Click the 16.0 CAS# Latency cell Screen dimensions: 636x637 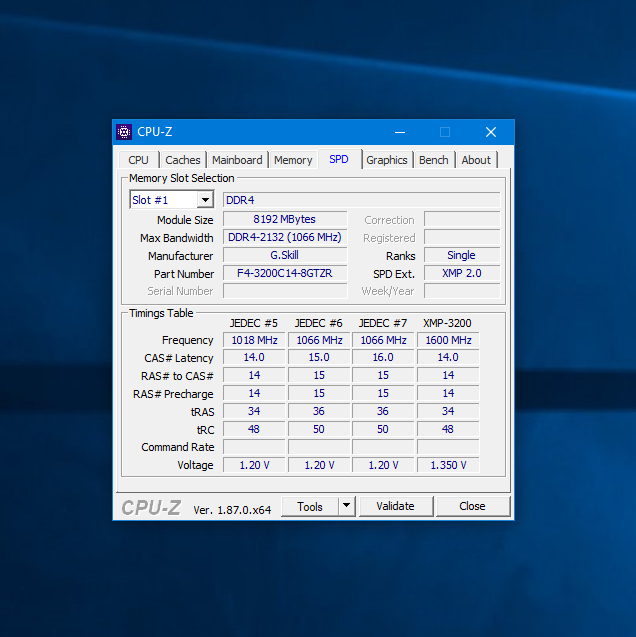(x=383, y=358)
